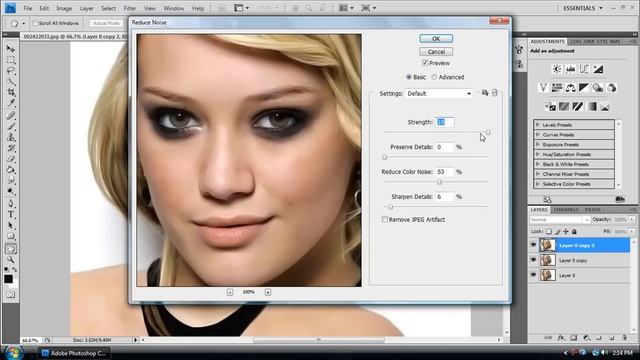This screenshot has width=640, height=360.
Task: Click the add layer mask icon
Action: (573, 338)
